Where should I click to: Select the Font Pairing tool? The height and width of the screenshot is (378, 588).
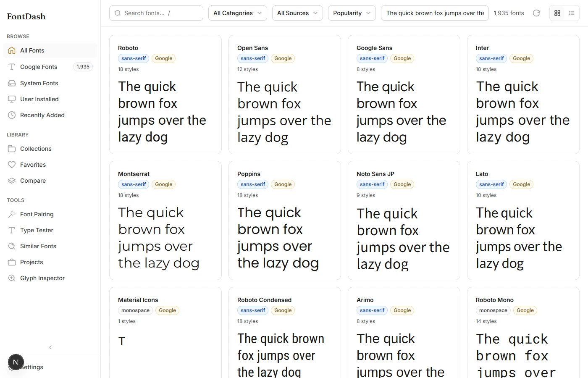click(37, 214)
